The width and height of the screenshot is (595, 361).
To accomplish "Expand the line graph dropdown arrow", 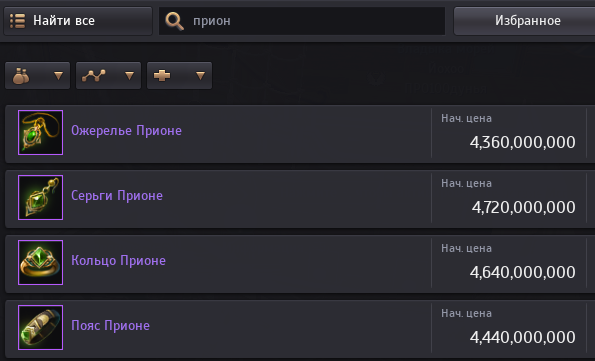I will click(129, 76).
